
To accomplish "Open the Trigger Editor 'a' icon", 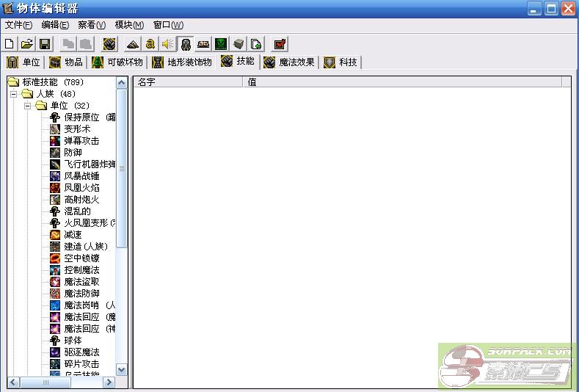I will 150,44.
